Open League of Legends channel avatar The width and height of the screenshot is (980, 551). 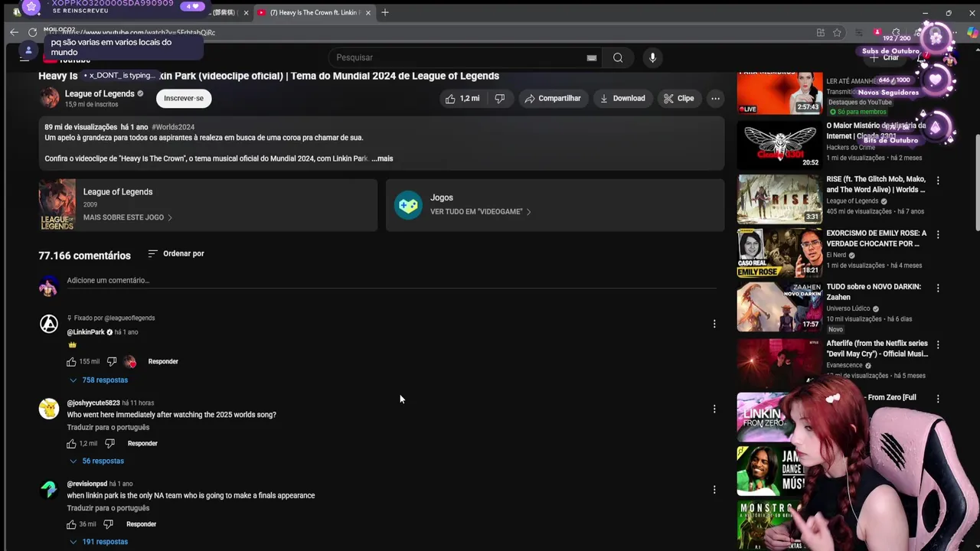click(x=49, y=98)
